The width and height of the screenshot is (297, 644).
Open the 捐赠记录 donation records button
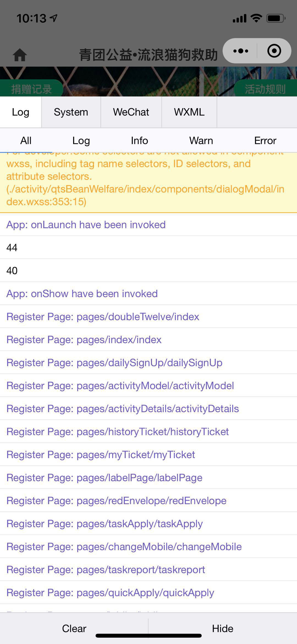click(31, 89)
